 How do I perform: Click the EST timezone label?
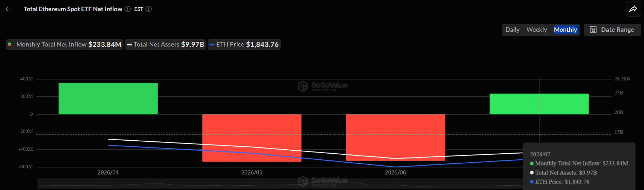click(139, 9)
